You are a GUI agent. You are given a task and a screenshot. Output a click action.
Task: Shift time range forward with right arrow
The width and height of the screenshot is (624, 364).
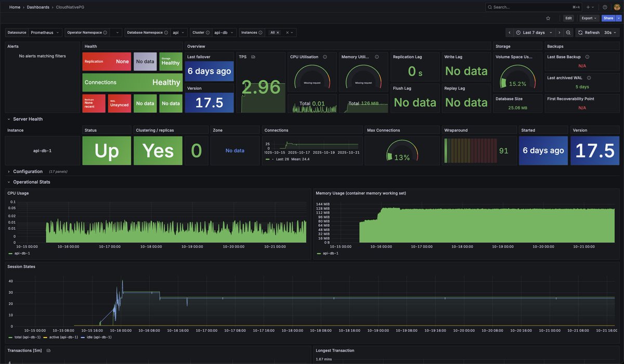click(x=559, y=32)
